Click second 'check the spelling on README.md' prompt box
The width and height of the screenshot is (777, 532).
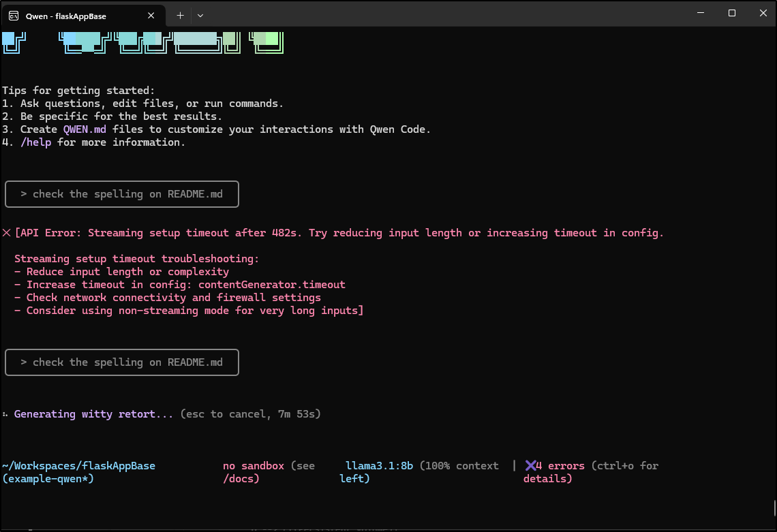122,362
